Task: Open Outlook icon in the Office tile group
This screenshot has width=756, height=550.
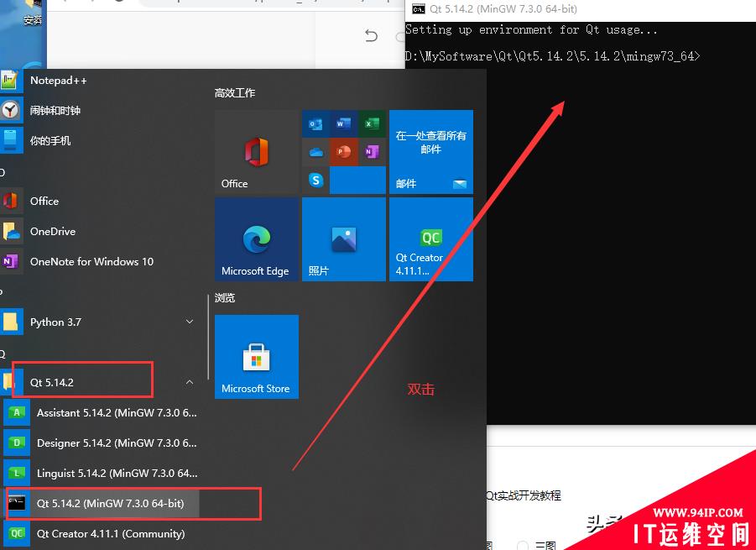Action: point(315,124)
